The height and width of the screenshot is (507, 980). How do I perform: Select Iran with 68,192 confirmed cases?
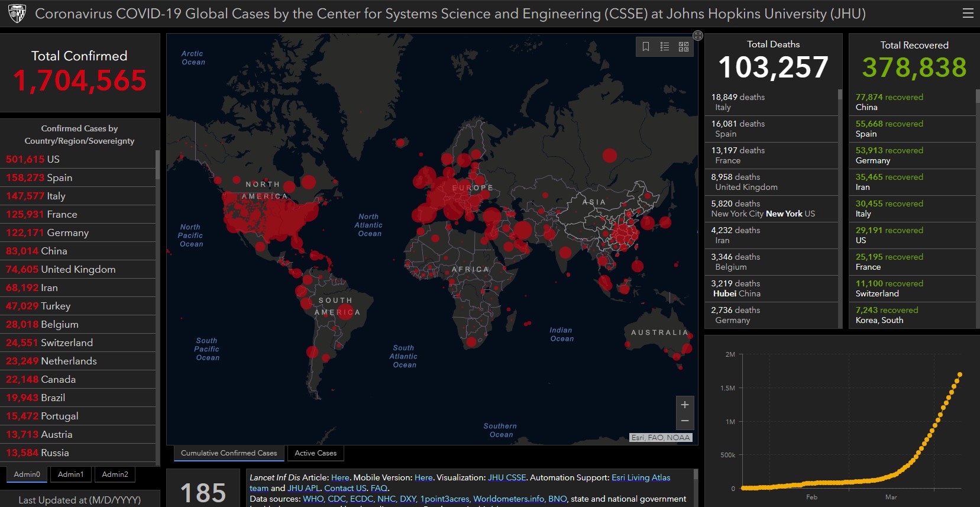(x=78, y=288)
